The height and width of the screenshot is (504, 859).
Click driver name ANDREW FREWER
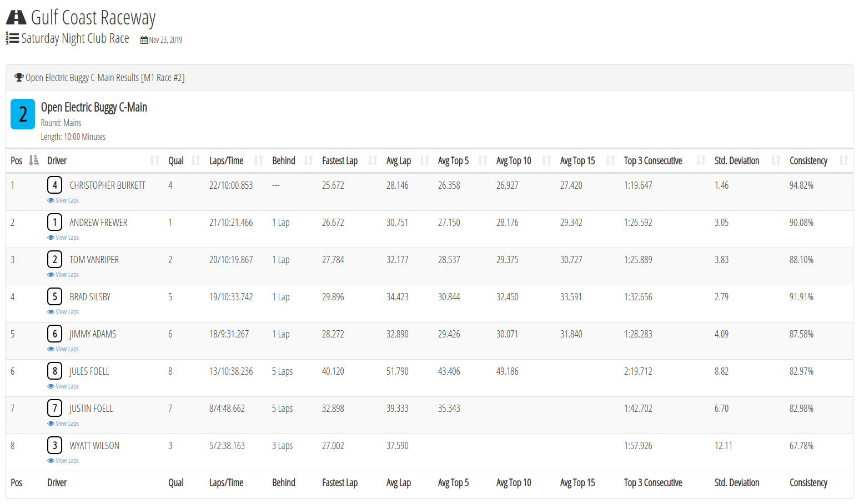pyautogui.click(x=98, y=223)
